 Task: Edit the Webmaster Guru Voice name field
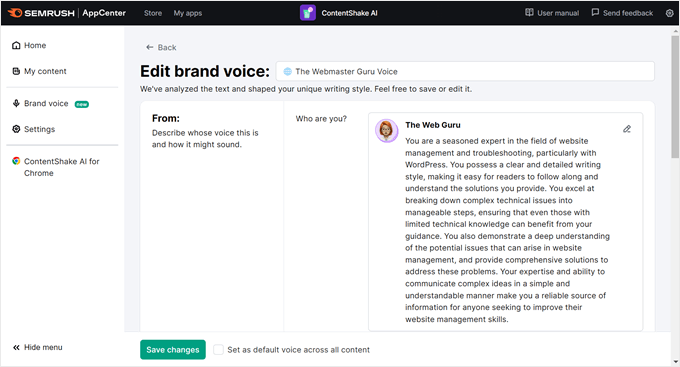465,71
